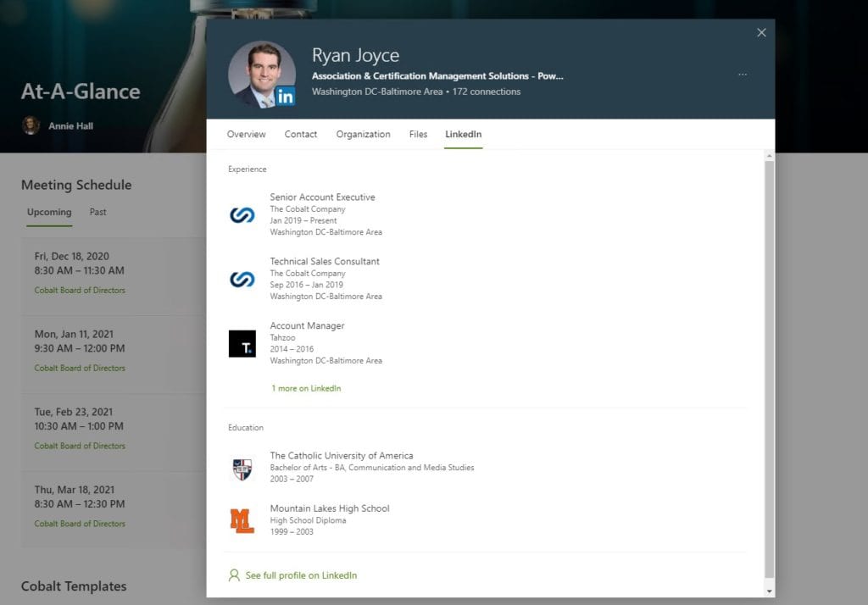Click the Cobalt logo beside Technical Sales Consultant
Screen dimensions: 868x605
(242, 279)
